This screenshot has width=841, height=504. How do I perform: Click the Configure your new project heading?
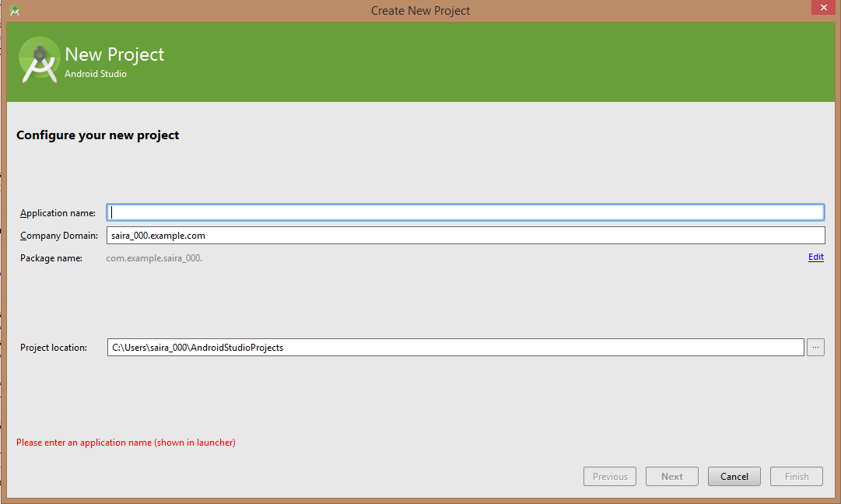click(97, 135)
